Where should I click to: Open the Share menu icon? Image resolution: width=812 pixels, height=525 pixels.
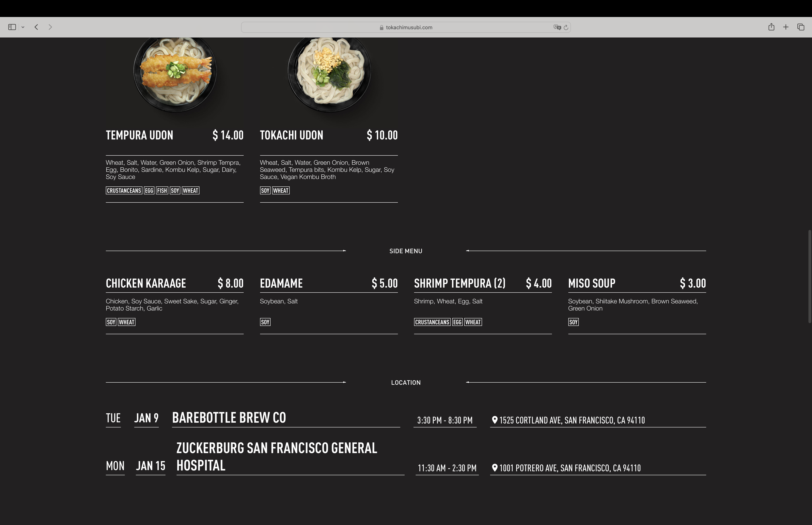[x=772, y=27]
